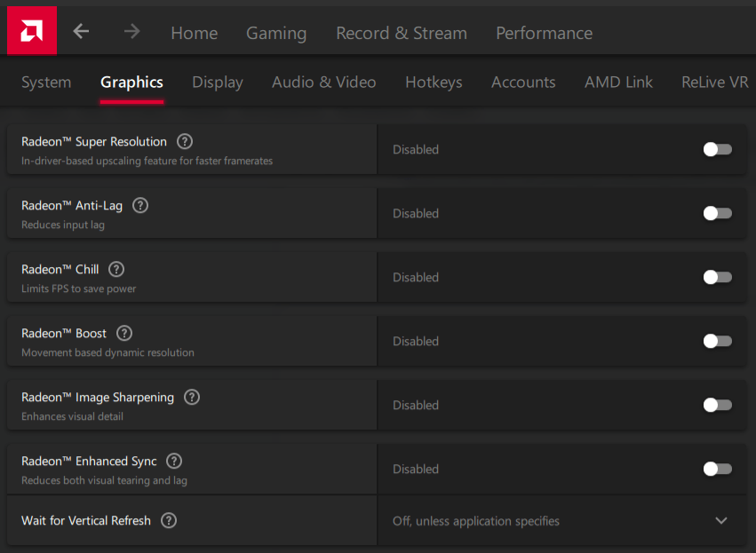Open help icon next to Radeon Boost

point(124,334)
